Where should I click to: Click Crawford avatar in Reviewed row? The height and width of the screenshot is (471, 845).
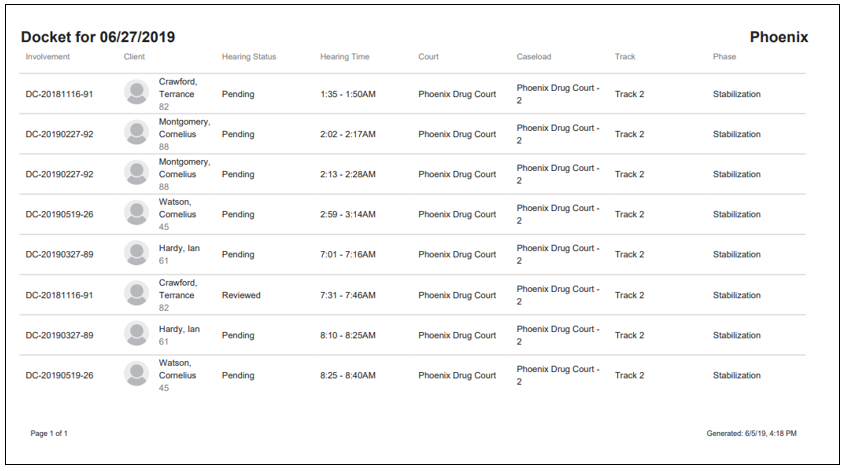[136, 294]
